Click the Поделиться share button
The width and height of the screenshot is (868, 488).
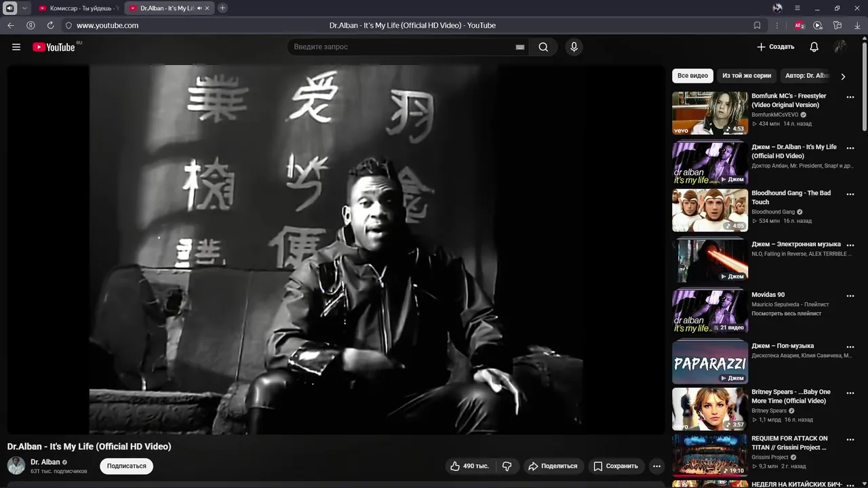553,466
